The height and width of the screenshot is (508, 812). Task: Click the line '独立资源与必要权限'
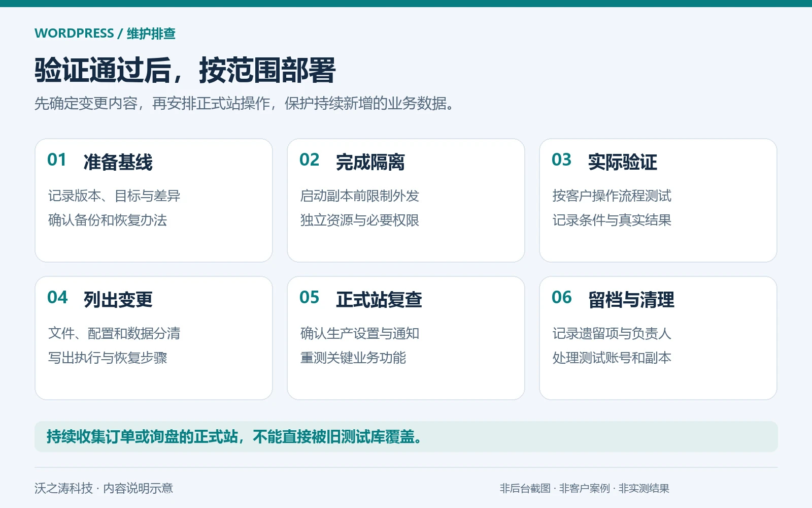coord(360,220)
